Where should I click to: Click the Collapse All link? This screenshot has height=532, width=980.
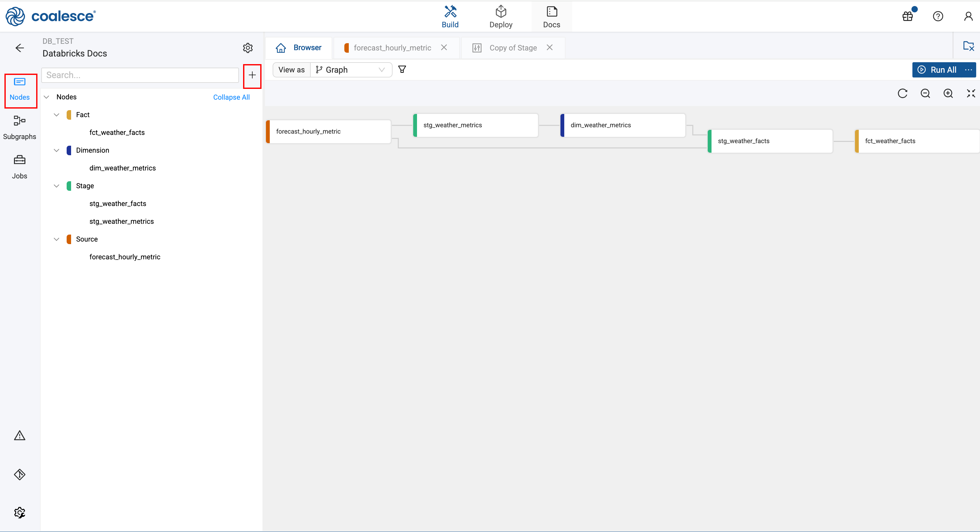[231, 97]
